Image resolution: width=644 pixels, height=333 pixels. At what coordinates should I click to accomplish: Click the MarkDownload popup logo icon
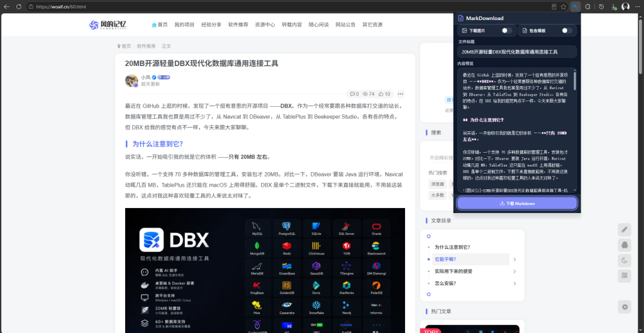pyautogui.click(x=461, y=18)
